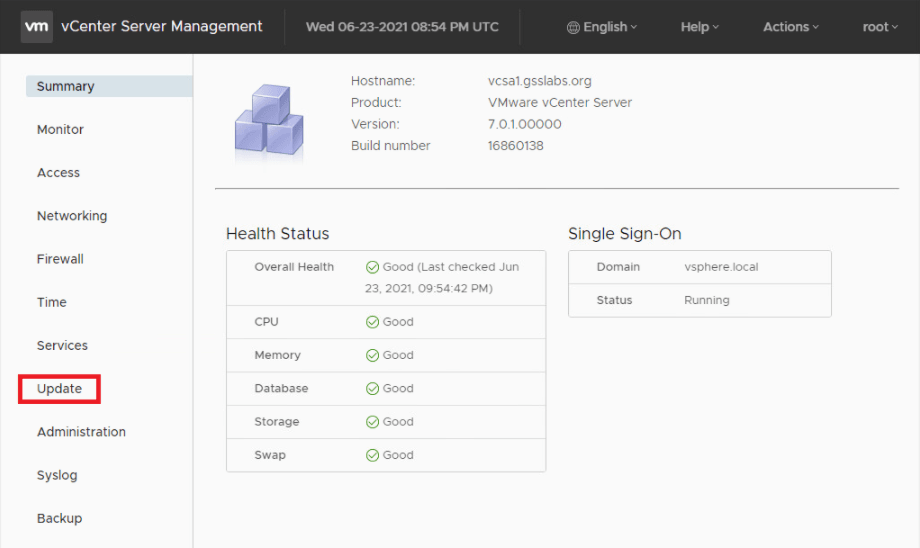Navigate to Firewall settings

coord(60,259)
